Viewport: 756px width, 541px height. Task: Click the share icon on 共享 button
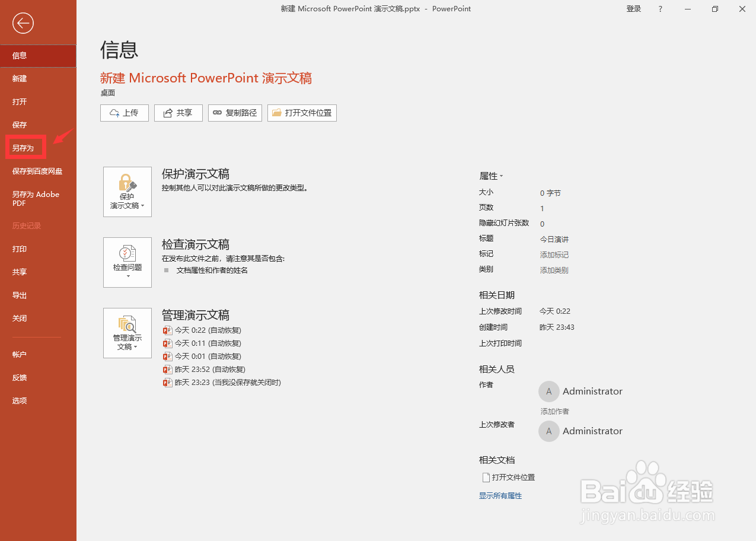[x=168, y=113]
